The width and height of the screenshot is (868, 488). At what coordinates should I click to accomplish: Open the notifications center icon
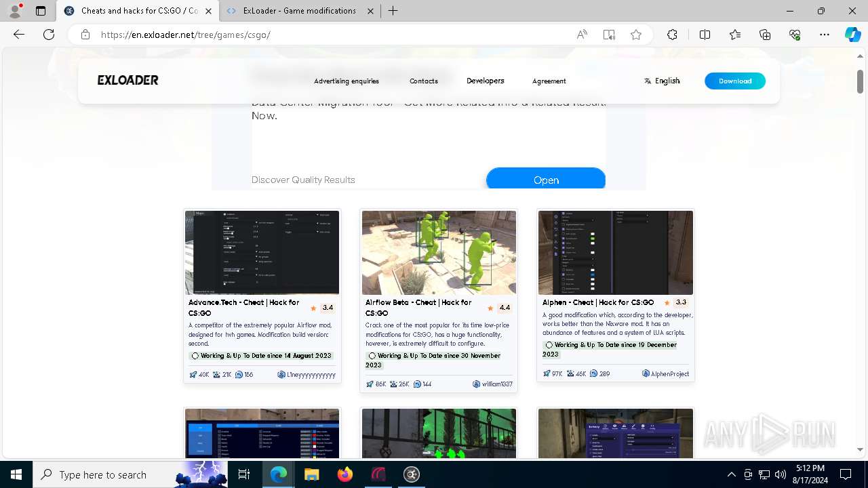[x=846, y=474]
